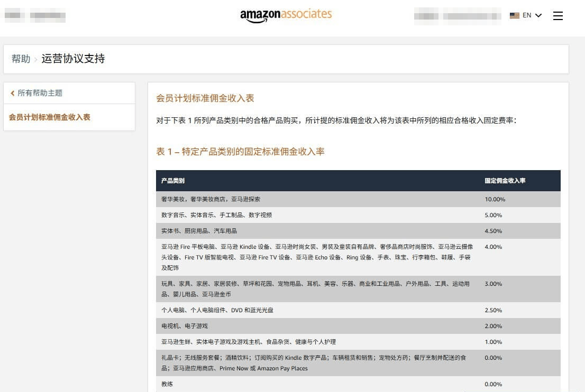
Task: Click the 2.50% rate cell
Action: (493, 310)
